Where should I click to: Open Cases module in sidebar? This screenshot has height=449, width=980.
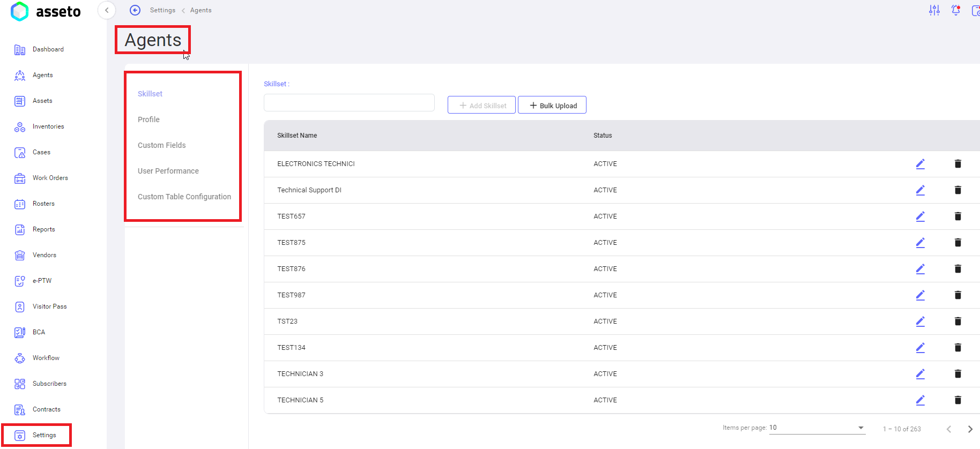coord(41,152)
